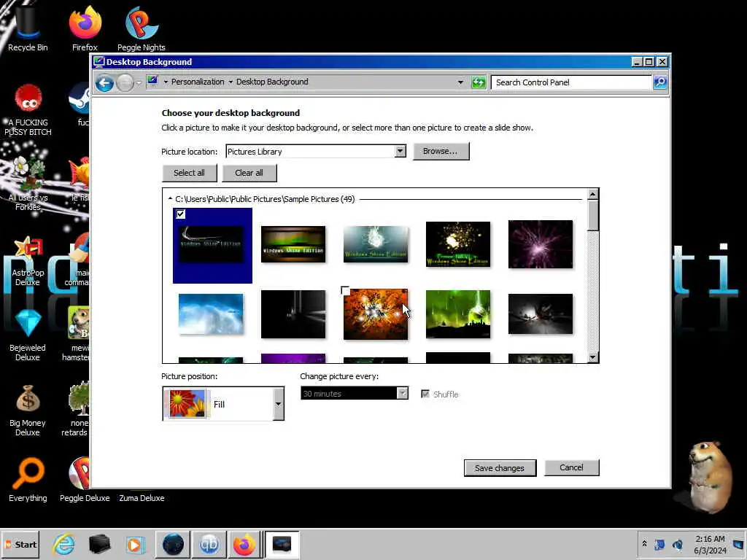Click the Back arrow in Desktop Background window

[104, 83]
